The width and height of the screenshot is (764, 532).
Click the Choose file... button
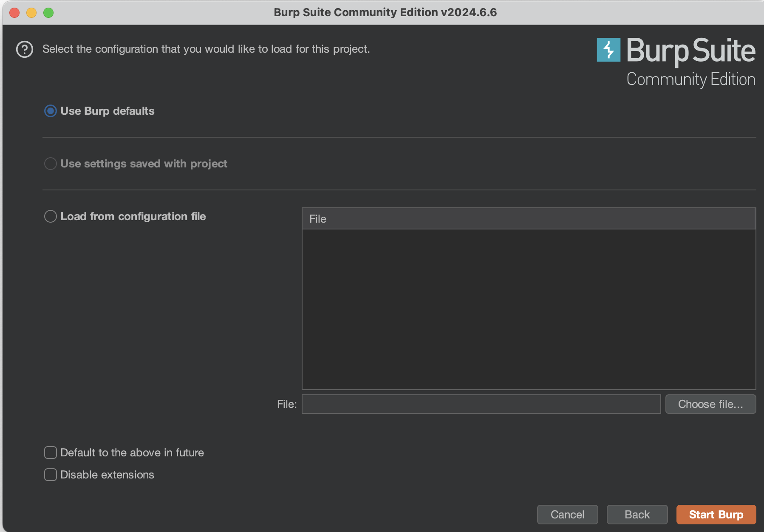point(710,404)
